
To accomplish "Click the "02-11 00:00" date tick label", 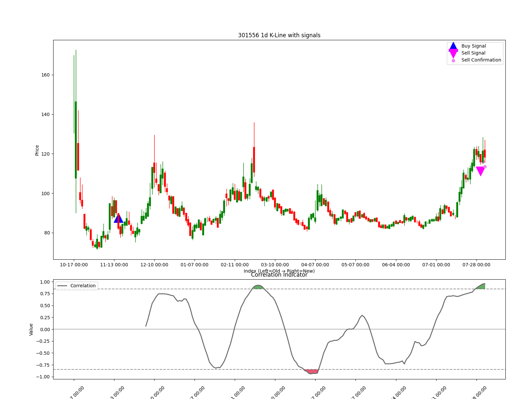I will point(235,265).
